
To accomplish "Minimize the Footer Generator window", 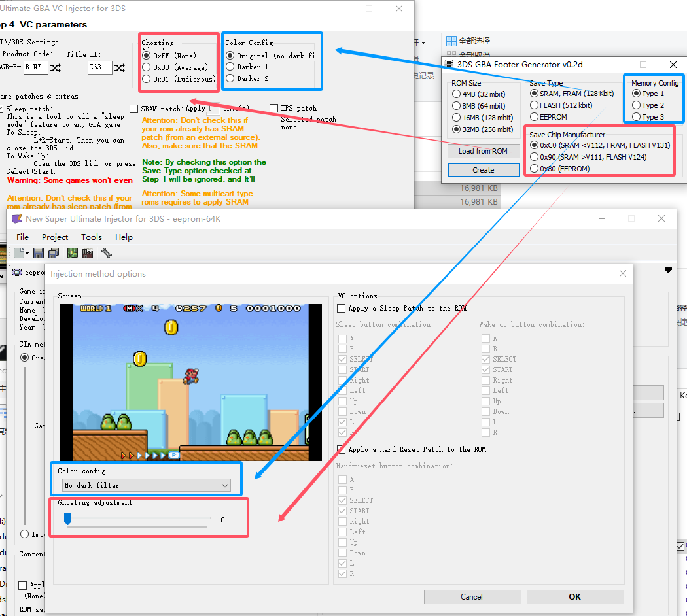I will pyautogui.click(x=614, y=65).
